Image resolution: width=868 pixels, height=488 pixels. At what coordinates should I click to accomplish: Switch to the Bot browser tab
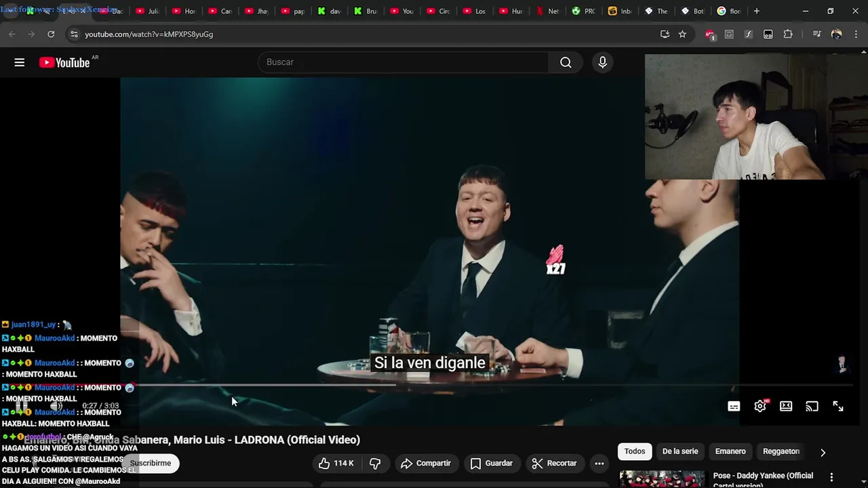(x=692, y=11)
